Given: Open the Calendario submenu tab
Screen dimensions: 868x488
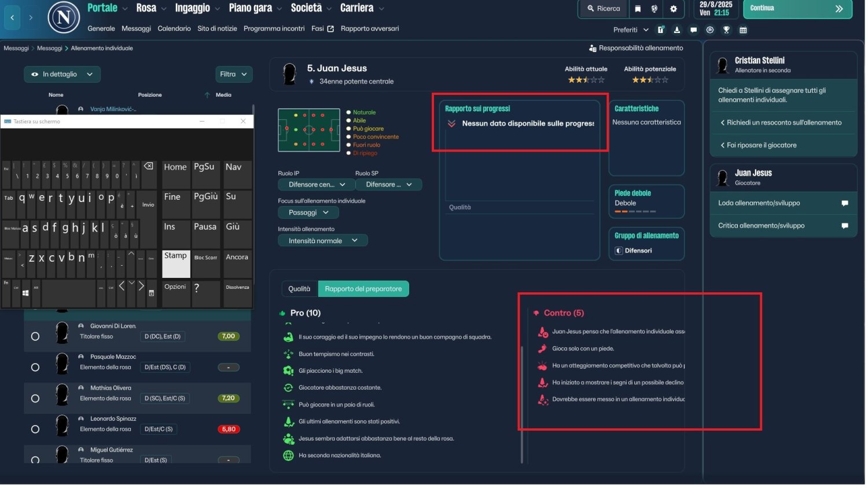Looking at the screenshot, I should click(175, 28).
